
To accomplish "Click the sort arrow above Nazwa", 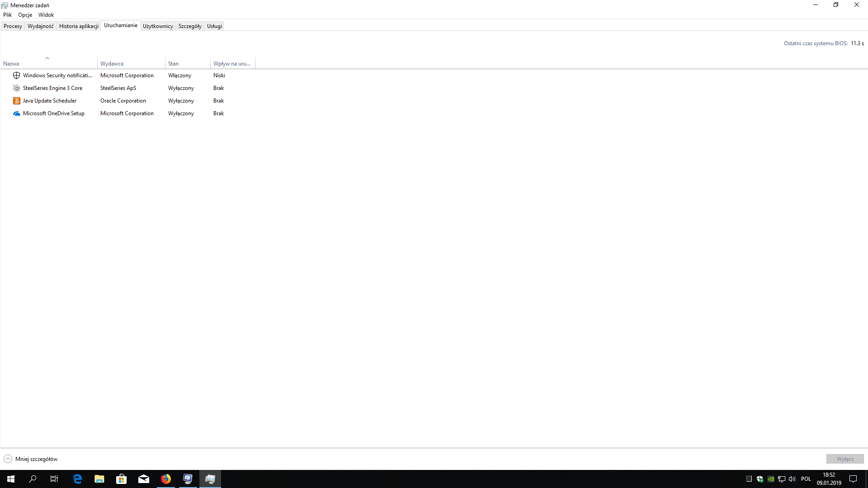I will point(47,58).
